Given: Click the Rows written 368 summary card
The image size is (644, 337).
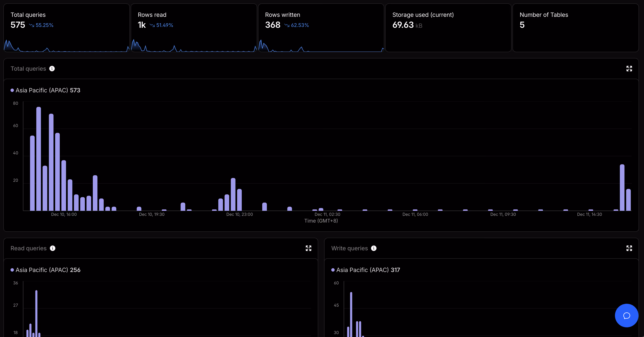Looking at the screenshot, I should (x=321, y=28).
